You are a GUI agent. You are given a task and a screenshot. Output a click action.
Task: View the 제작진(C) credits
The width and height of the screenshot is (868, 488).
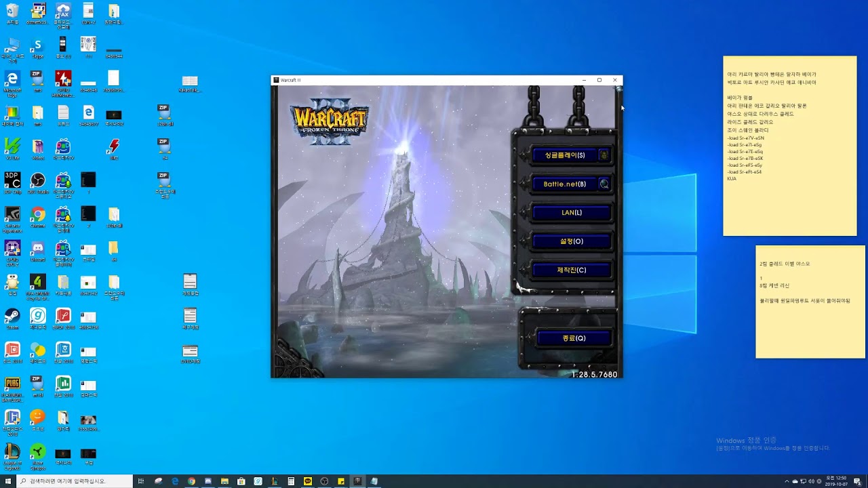point(571,270)
